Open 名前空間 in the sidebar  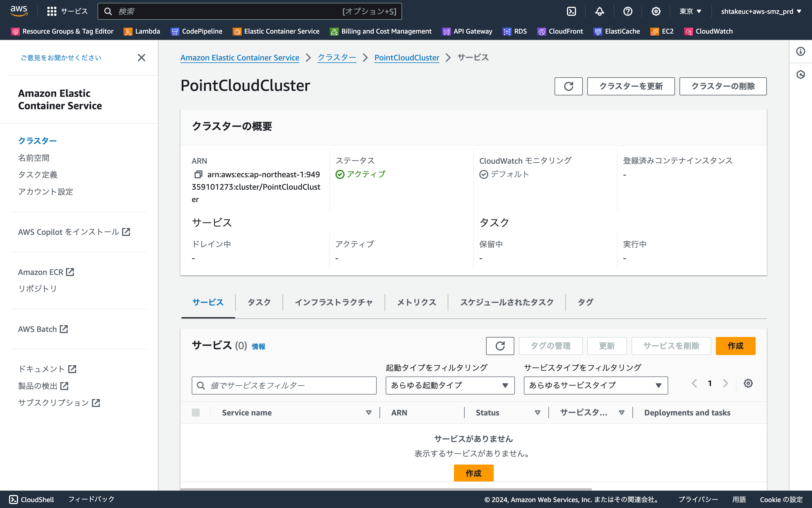click(x=34, y=158)
